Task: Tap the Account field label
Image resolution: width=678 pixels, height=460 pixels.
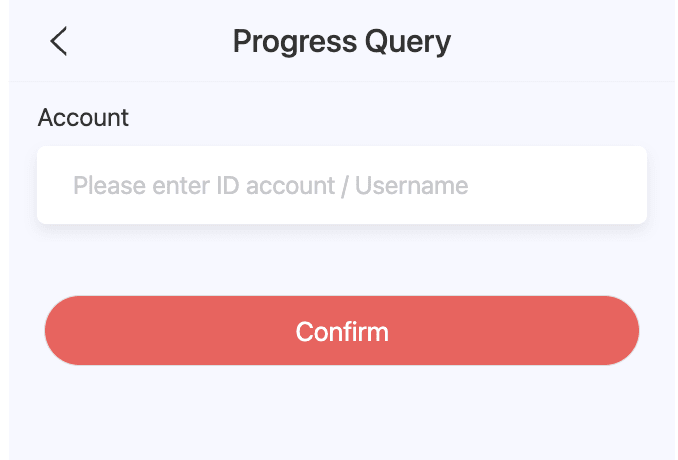Action: pos(83,117)
